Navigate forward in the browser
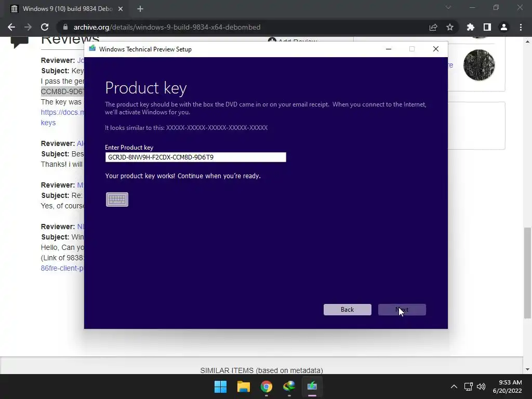This screenshot has width=532, height=399. click(x=28, y=27)
